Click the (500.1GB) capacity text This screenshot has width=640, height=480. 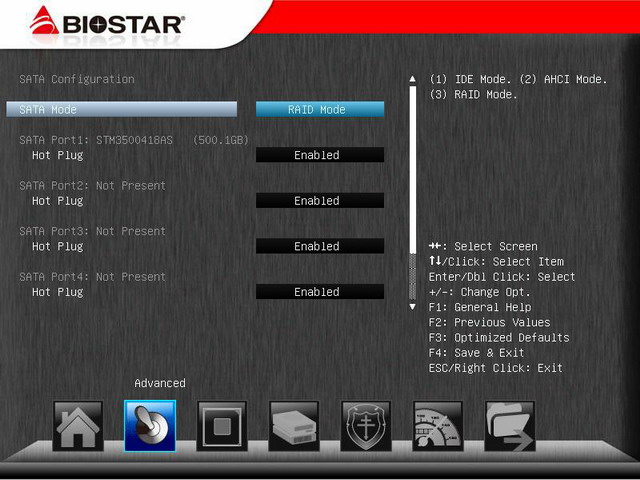click(220, 140)
